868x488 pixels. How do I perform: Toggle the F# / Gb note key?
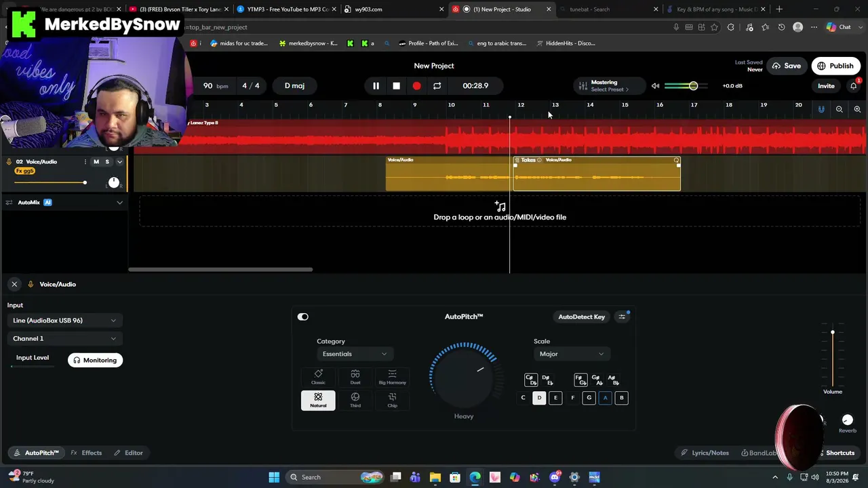tap(580, 380)
